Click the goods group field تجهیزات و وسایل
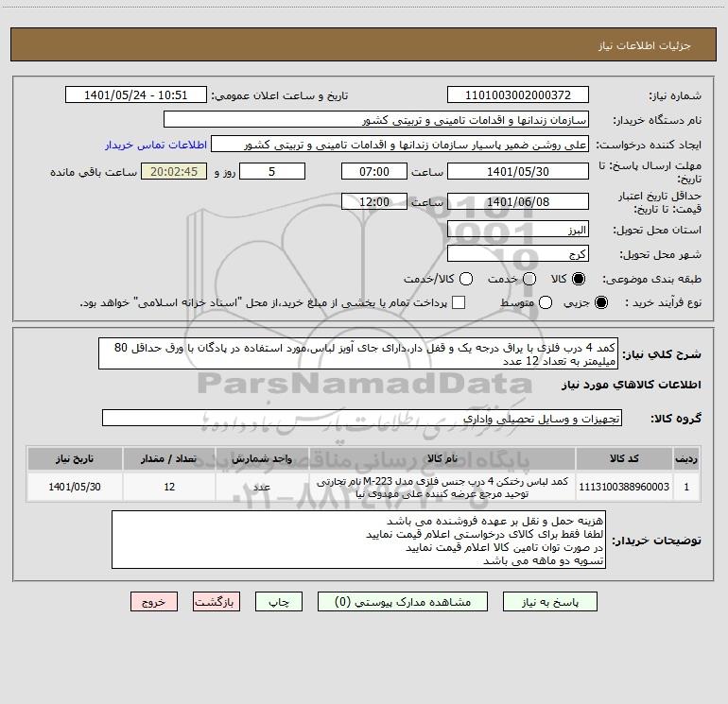 (362, 418)
